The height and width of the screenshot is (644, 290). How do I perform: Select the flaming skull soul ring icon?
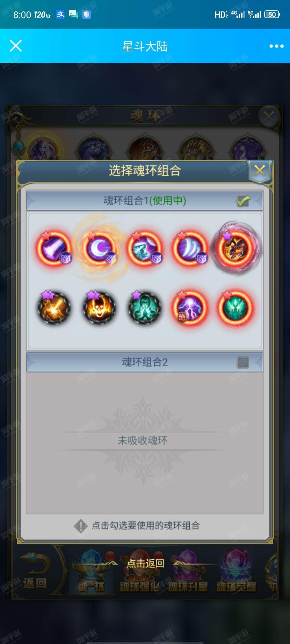click(99, 307)
